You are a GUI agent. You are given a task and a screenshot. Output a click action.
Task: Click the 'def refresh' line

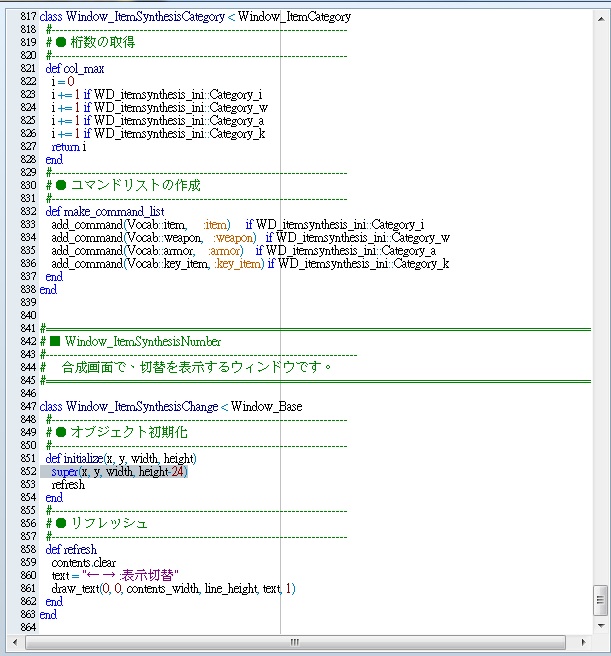(71, 549)
